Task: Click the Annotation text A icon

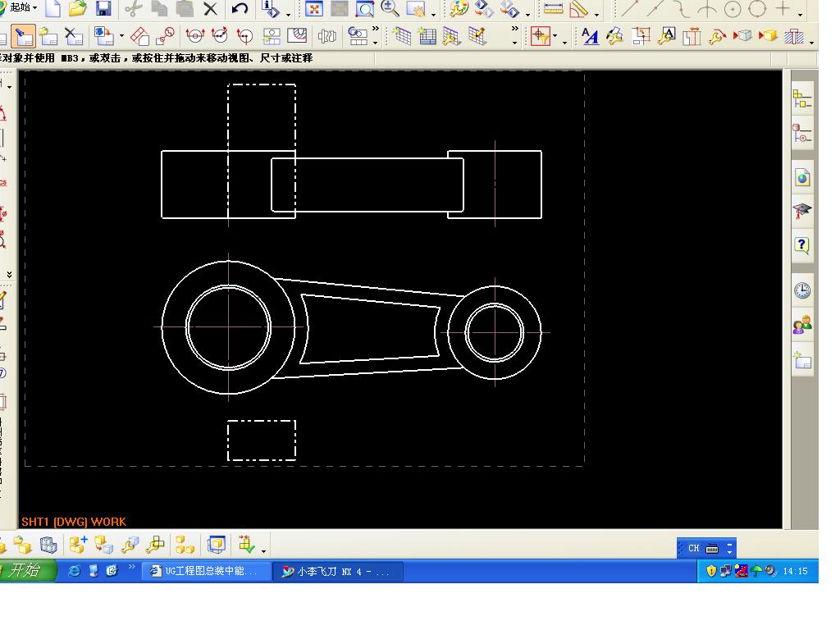Action: click(x=590, y=36)
